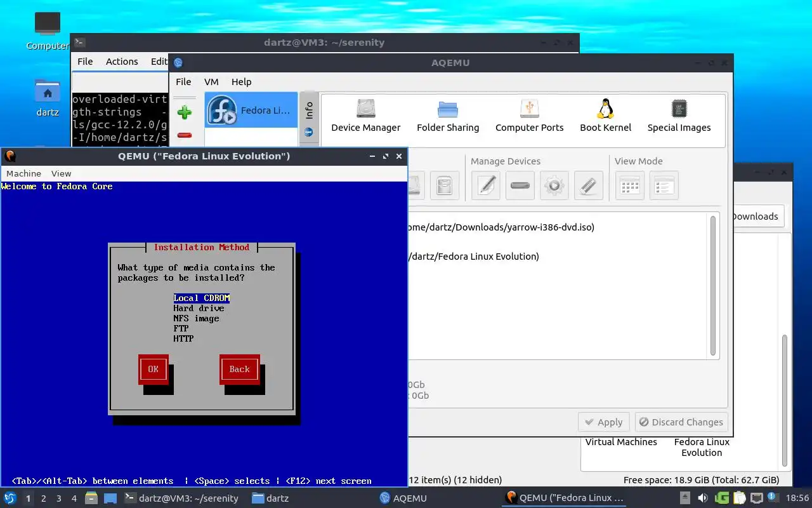Switch to AQEMU taskbar entry
The image size is (812, 508).
[403, 498]
